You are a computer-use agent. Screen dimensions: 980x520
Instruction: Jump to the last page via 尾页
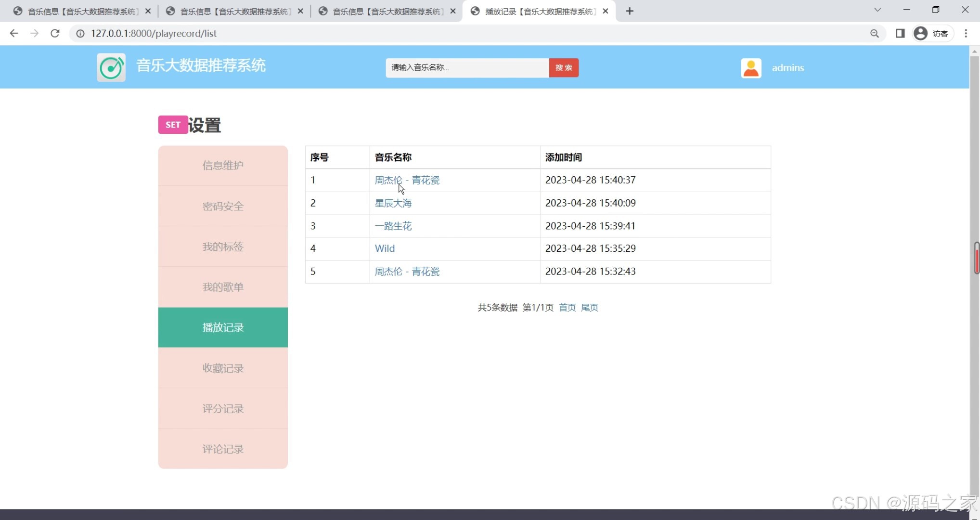point(589,308)
